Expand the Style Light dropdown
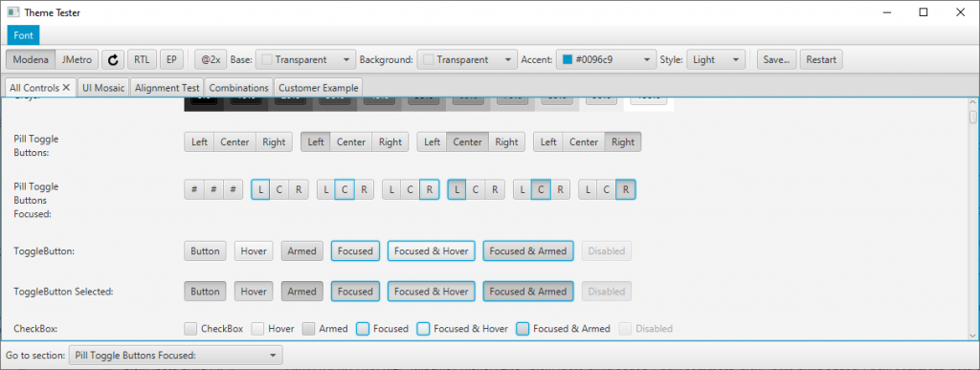Screen dimensions: 980x370 tap(716, 60)
